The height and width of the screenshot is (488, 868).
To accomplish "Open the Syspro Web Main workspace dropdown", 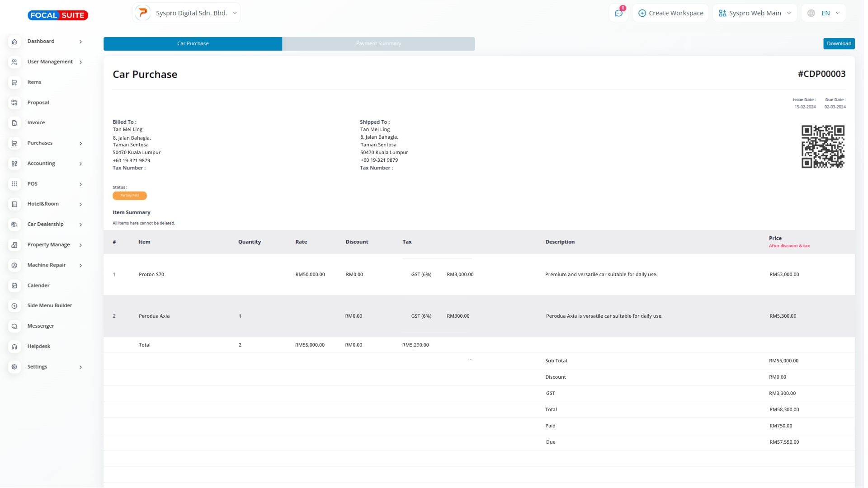I will coord(755,13).
